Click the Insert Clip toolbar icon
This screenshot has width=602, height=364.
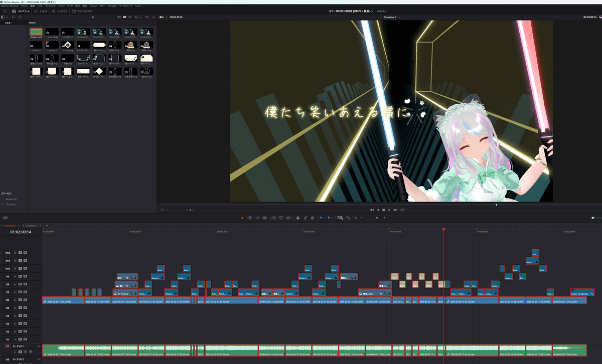point(274,218)
